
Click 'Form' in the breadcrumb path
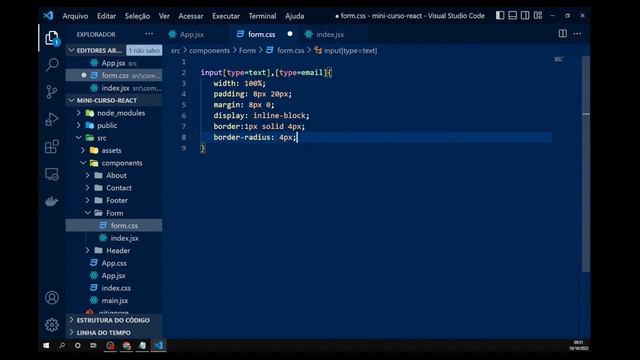pos(247,51)
